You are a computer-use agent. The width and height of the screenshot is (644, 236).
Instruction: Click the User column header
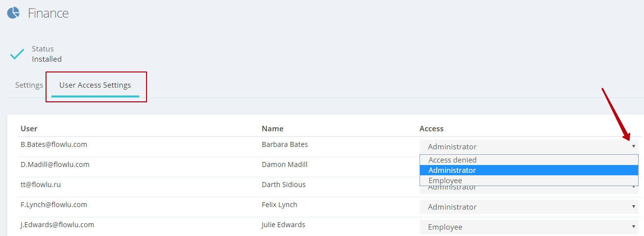29,129
